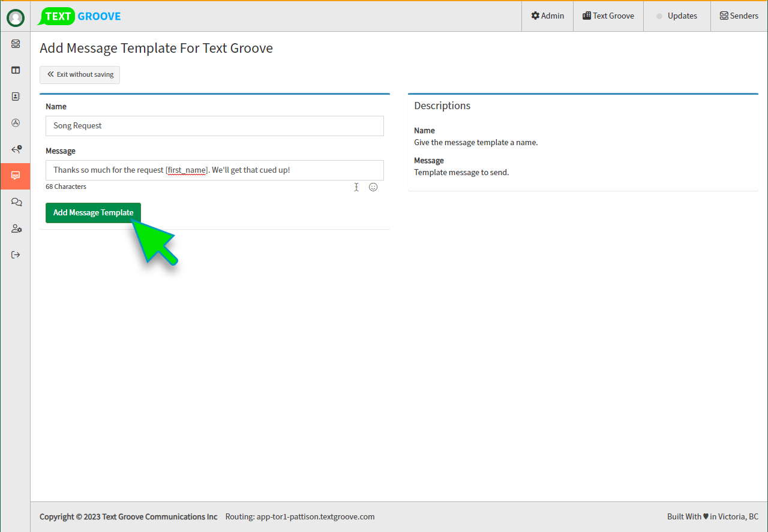
Task: Open the contacts address book sidebar icon
Action: coord(16,97)
